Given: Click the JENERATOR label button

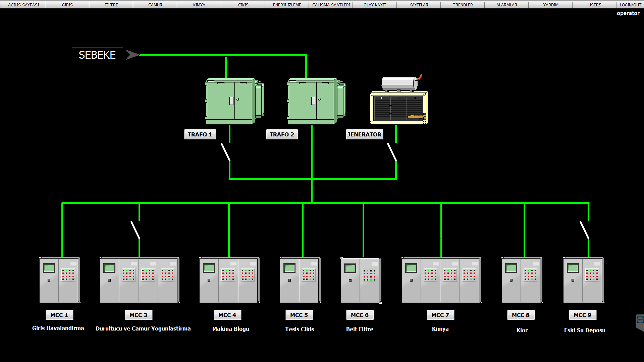Looking at the screenshot, I should coord(364,134).
